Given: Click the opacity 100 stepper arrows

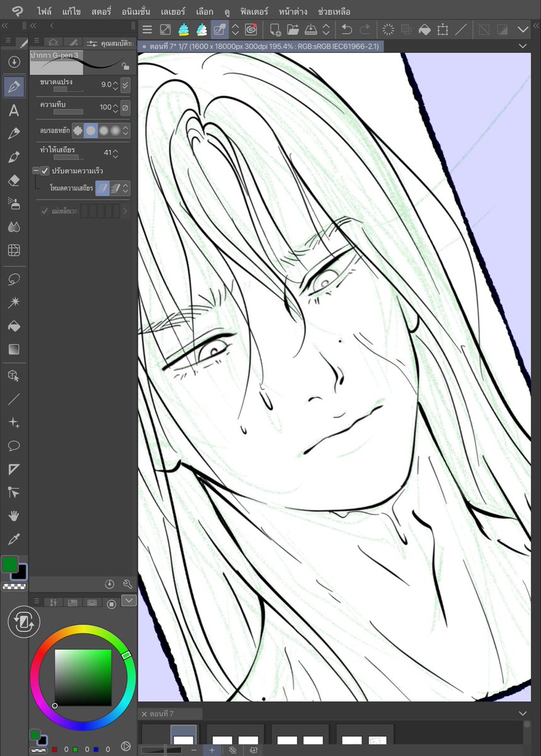Looking at the screenshot, I should pyautogui.click(x=115, y=108).
